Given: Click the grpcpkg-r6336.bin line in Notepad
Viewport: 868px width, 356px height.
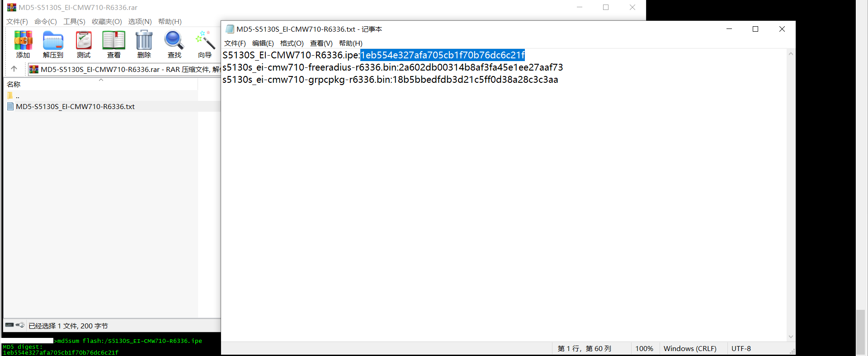Looking at the screenshot, I should point(390,80).
